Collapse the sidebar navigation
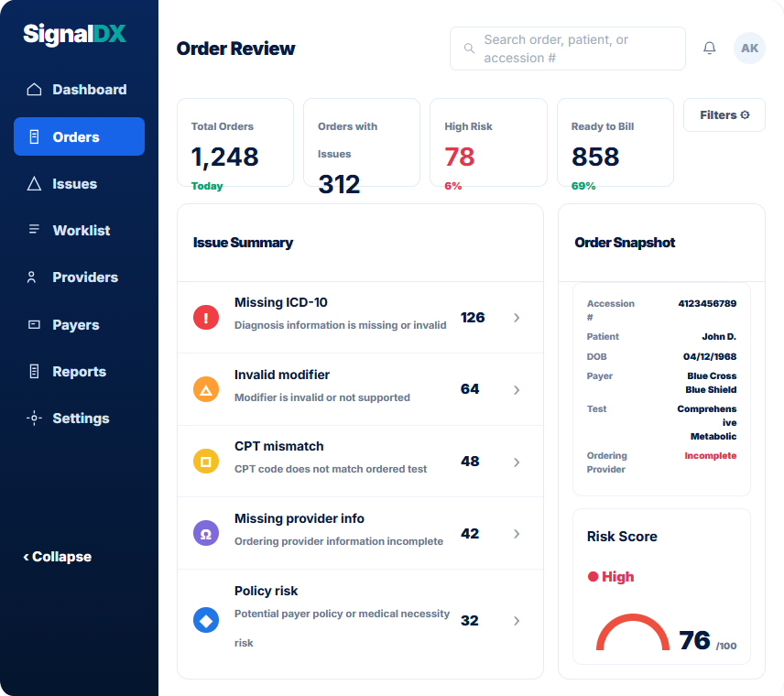Viewport: 784px width, 696px height. (57, 557)
